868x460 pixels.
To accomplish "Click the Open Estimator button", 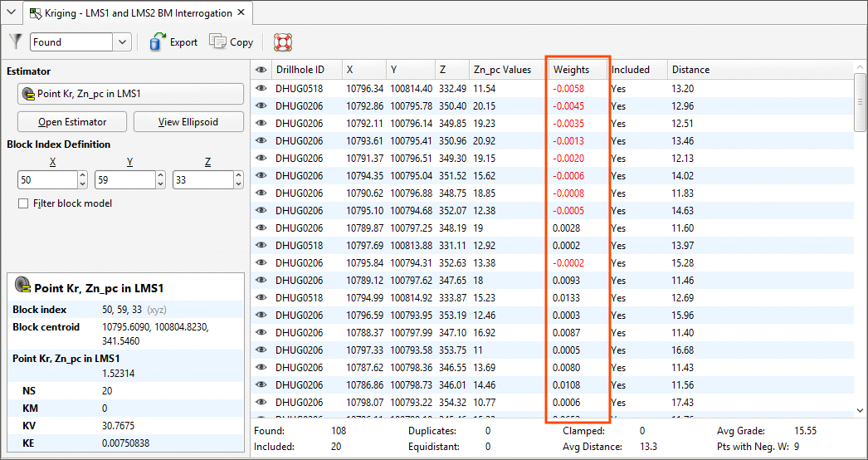I will pos(72,122).
